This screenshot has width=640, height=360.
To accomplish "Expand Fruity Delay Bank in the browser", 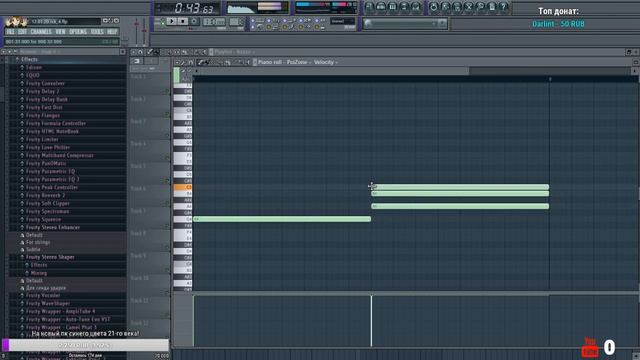I will tap(46, 100).
